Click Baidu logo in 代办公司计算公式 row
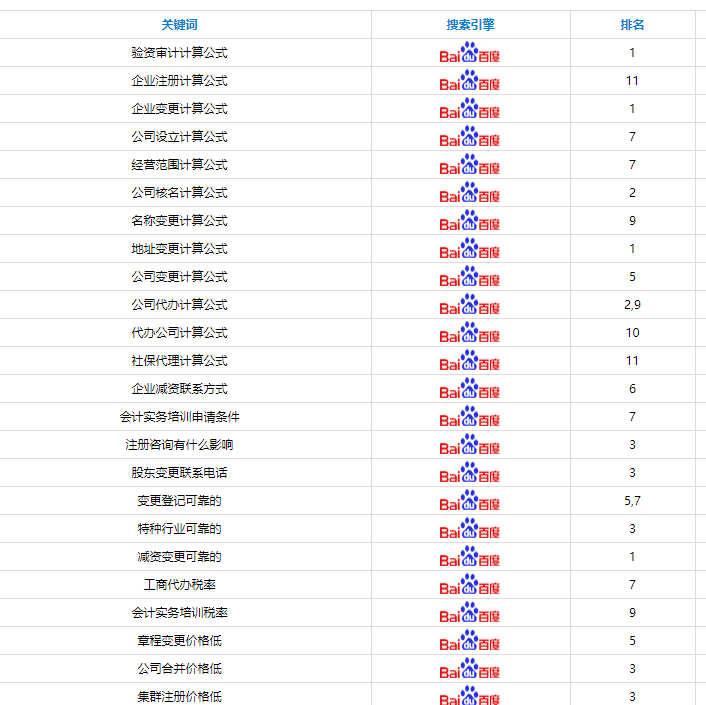This screenshot has width=706, height=705. click(470, 332)
